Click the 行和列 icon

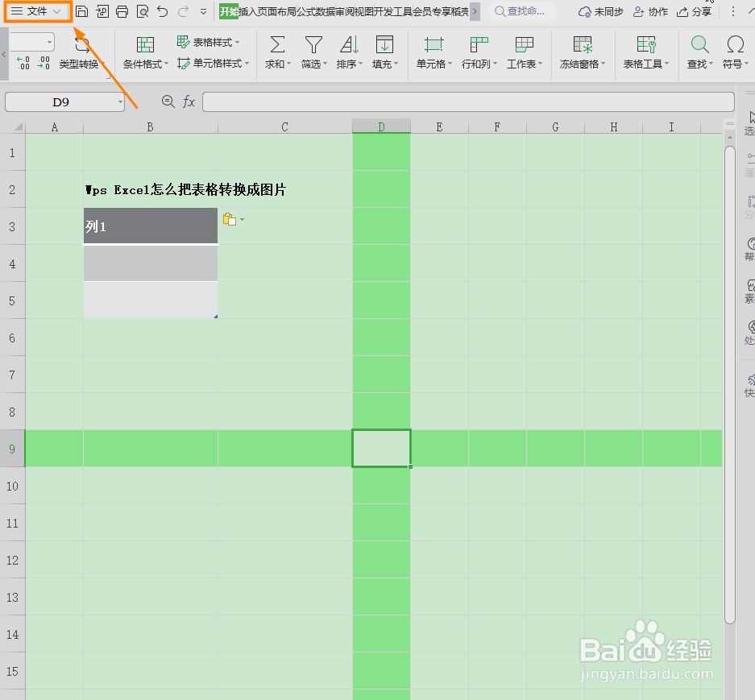[479, 44]
